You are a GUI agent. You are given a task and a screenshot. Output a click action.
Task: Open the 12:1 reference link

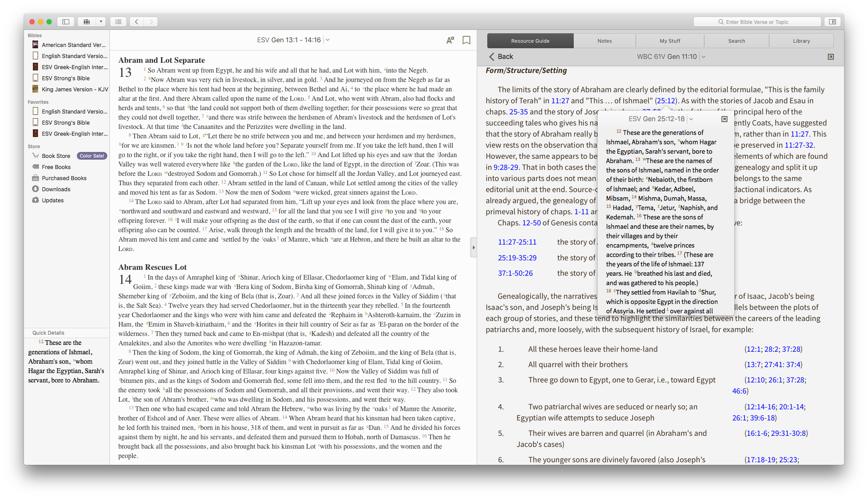754,349
